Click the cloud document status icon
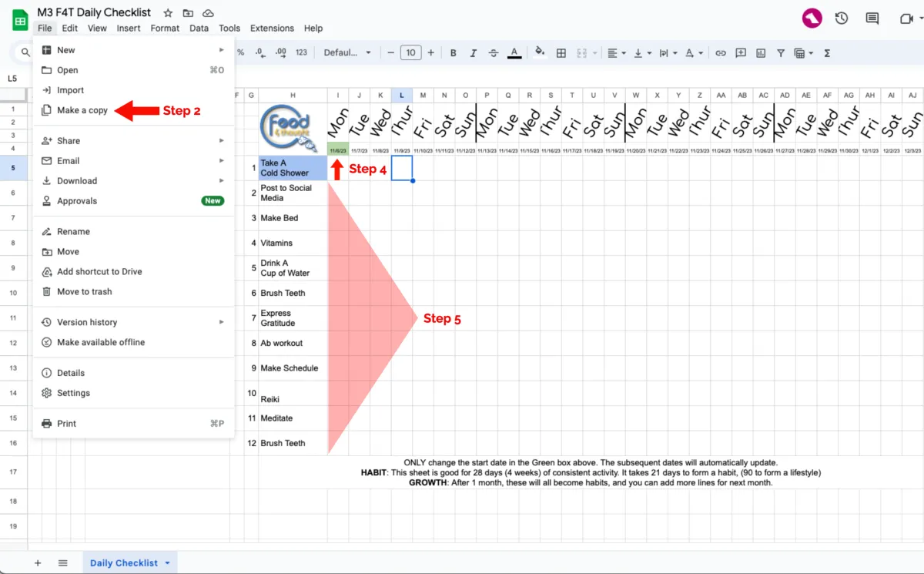Screen dimensions: 924x574 coord(208,13)
